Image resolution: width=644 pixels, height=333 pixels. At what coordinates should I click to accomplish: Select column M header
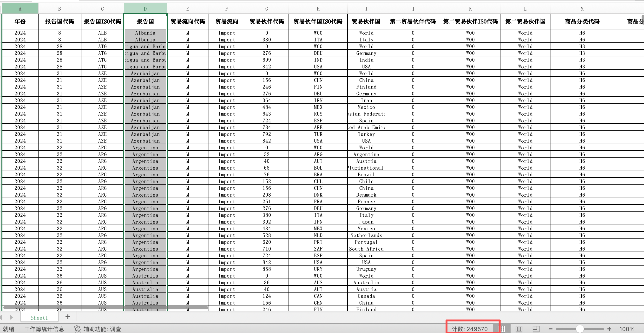click(x=582, y=9)
